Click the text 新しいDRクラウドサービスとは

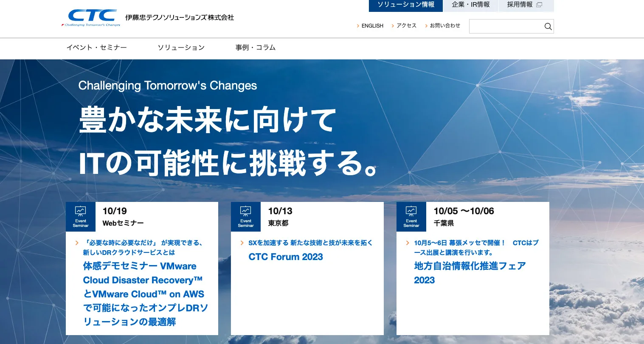pyautogui.click(x=129, y=252)
